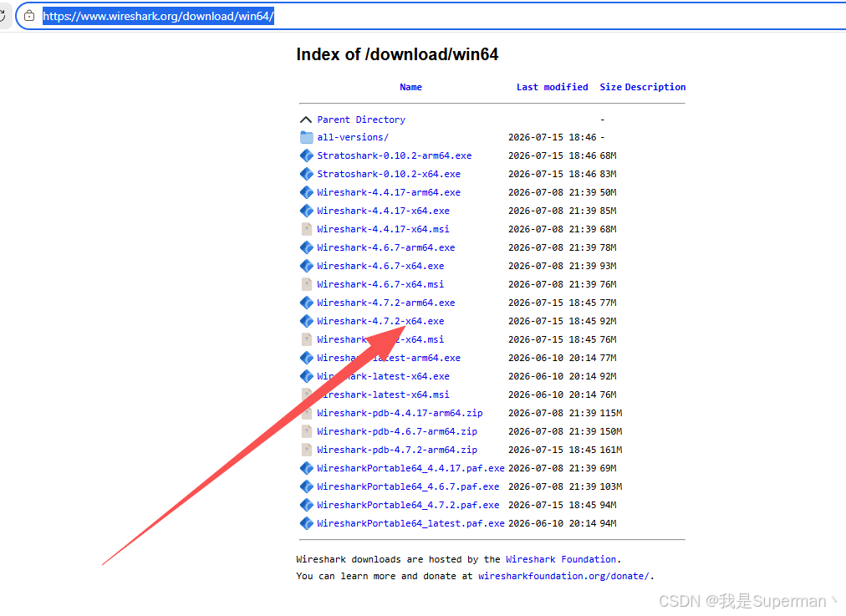This screenshot has width=846, height=616.
Task: Go up to the Parent Directory
Action: pos(361,120)
